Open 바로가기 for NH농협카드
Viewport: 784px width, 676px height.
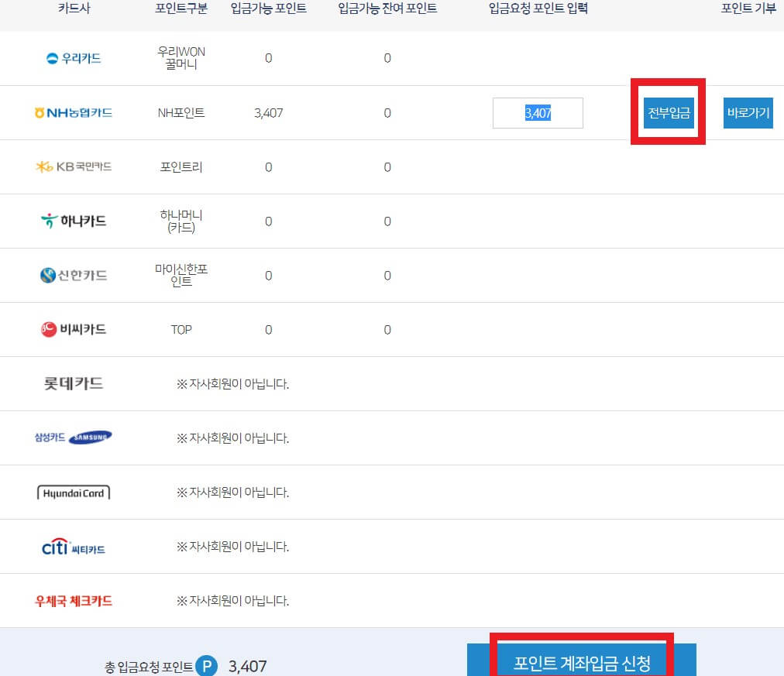(748, 112)
